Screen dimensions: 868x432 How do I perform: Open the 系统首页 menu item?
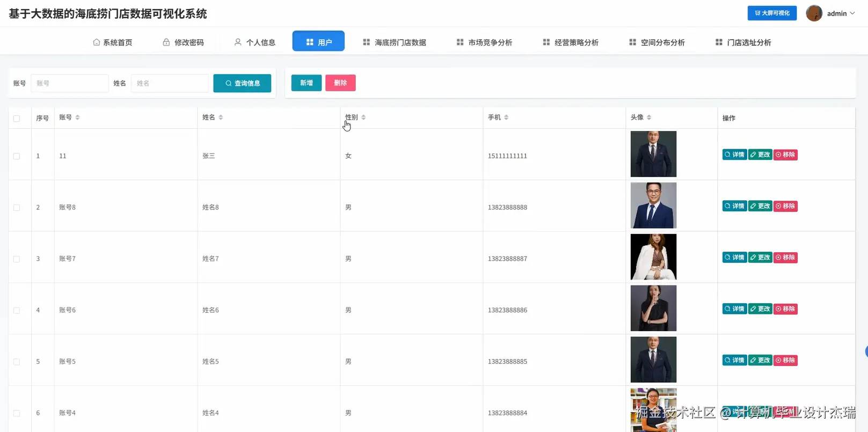[113, 42]
